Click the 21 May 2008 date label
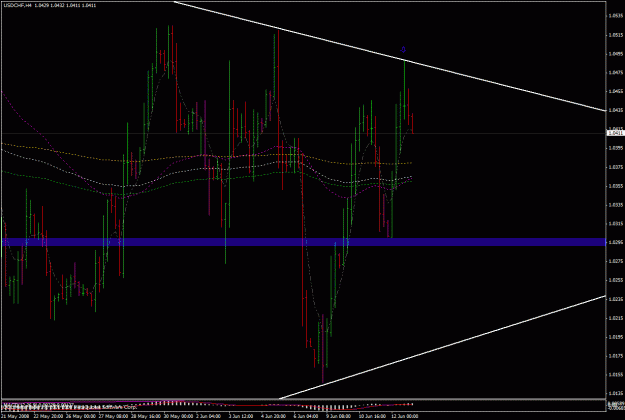 pyautogui.click(x=15, y=416)
